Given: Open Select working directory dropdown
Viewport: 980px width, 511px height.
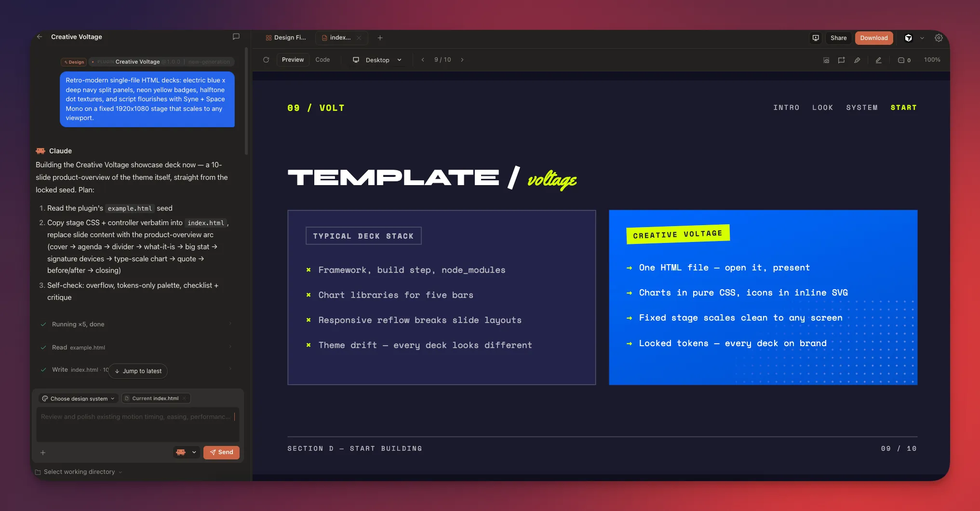Looking at the screenshot, I should click(79, 472).
